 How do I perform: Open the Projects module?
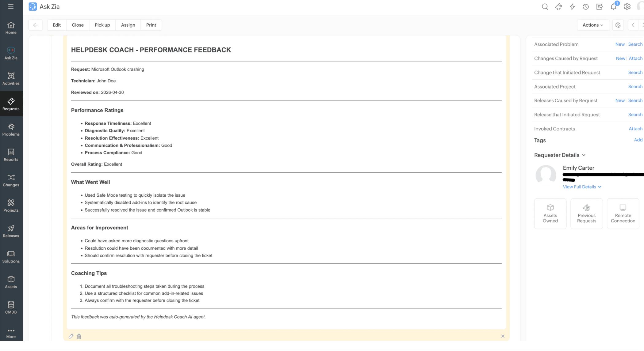11,206
